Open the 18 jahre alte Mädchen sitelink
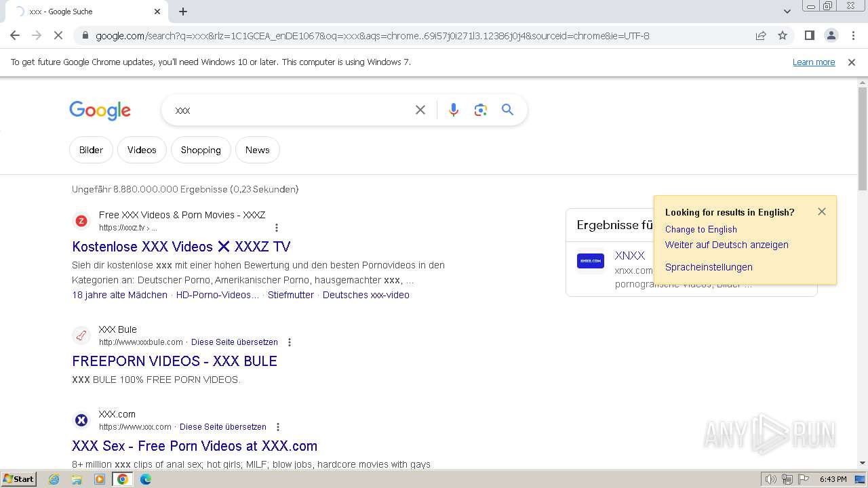The height and width of the screenshot is (488, 868). tap(119, 295)
